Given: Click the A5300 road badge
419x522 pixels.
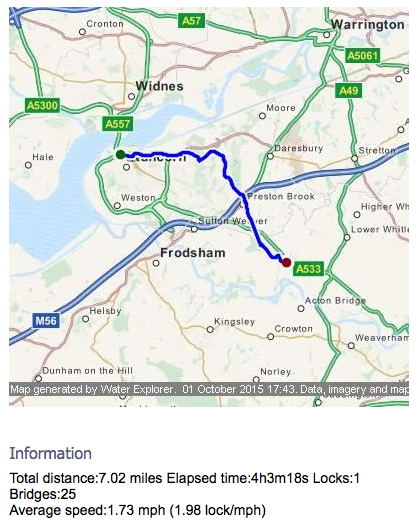Looking at the screenshot, I should pyautogui.click(x=42, y=106).
